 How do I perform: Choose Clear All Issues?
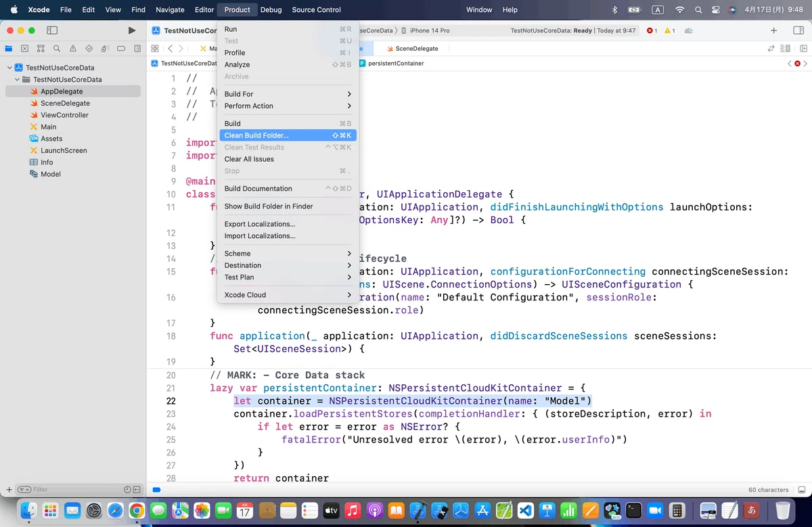(288, 159)
